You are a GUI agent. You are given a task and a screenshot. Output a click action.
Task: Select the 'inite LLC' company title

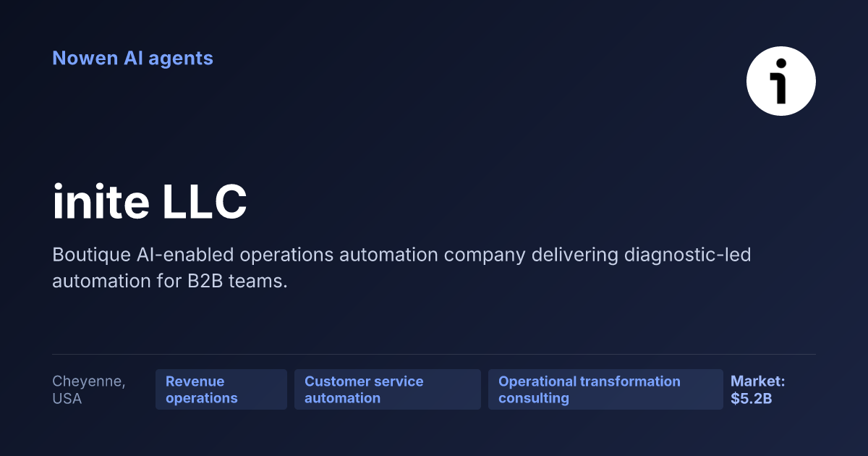[x=150, y=203]
